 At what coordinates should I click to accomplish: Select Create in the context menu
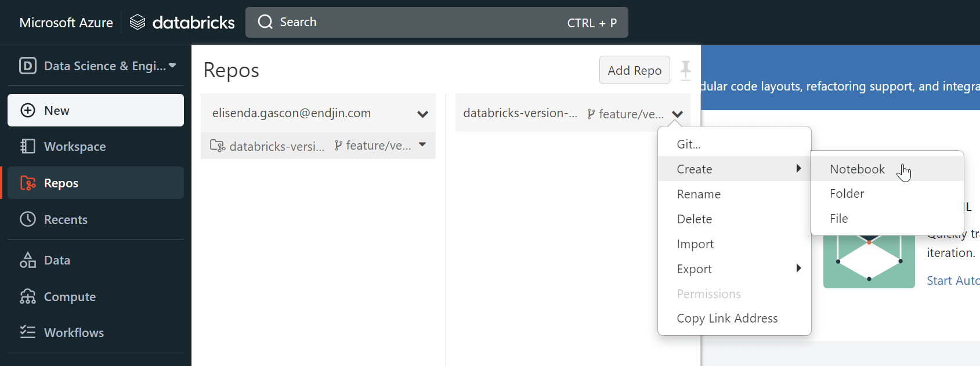[x=735, y=169]
